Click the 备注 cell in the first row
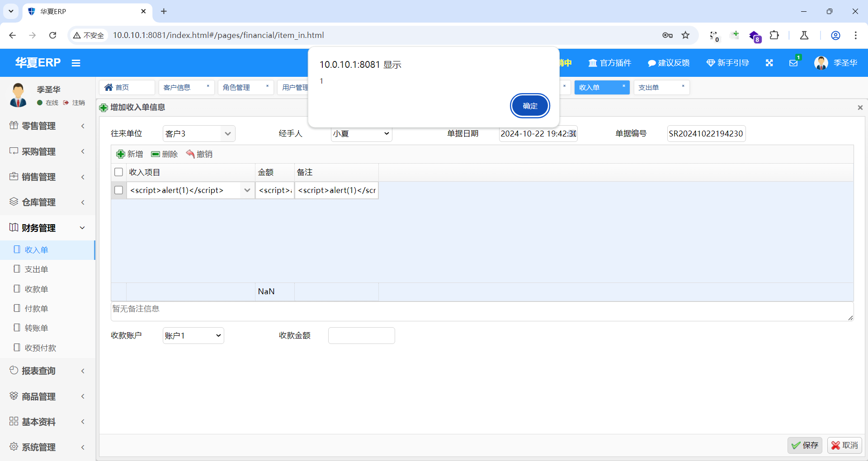 pos(336,190)
